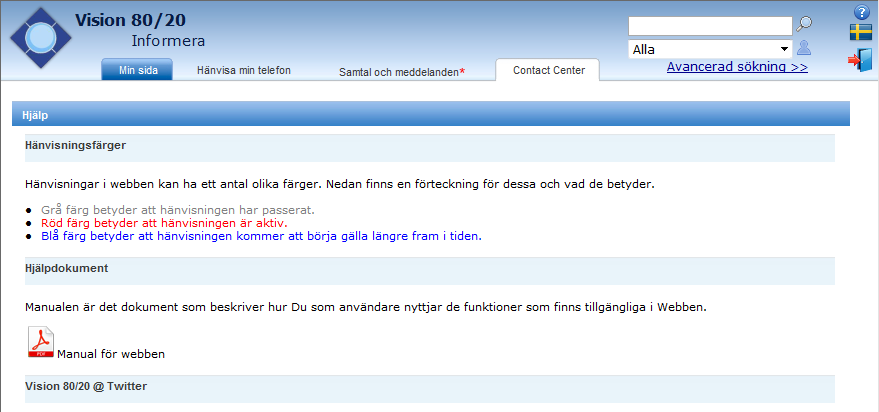Click the Avancerad sökning link
This screenshot has height=412, width=879.
coord(737,67)
